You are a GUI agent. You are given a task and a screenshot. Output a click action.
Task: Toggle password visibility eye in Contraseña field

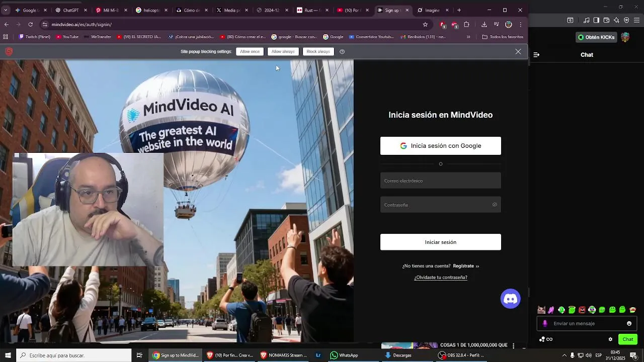coord(495,205)
